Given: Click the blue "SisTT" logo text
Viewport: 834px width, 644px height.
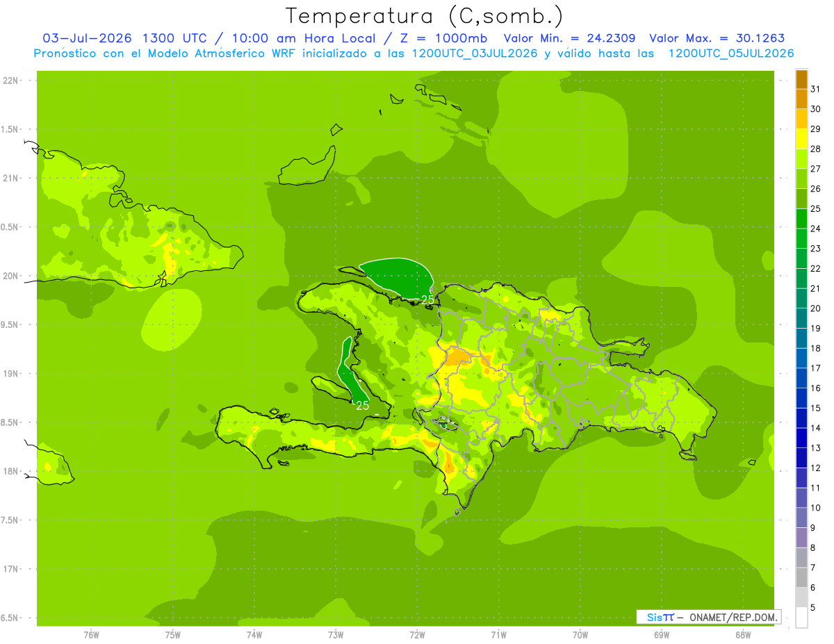Looking at the screenshot, I should (x=660, y=617).
